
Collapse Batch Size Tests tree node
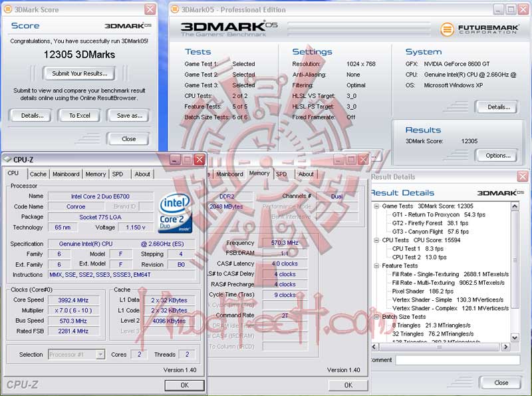coord(376,317)
